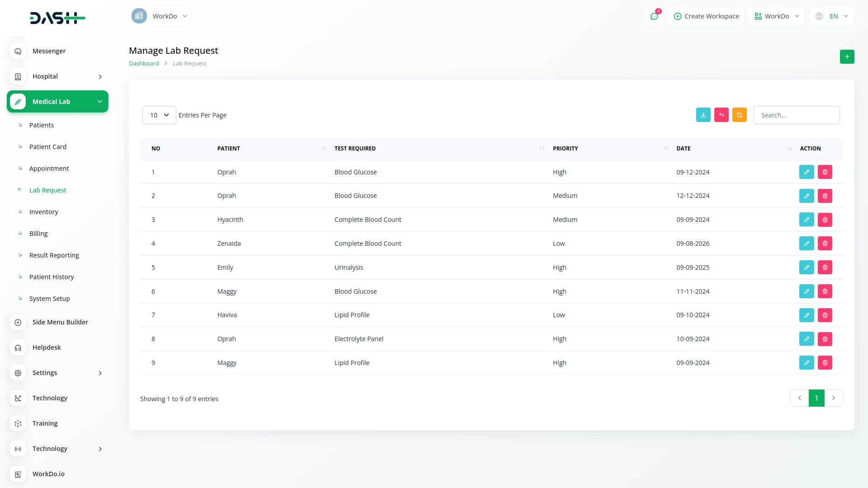Open the entries per page dropdown
The image size is (868, 488).
(159, 115)
